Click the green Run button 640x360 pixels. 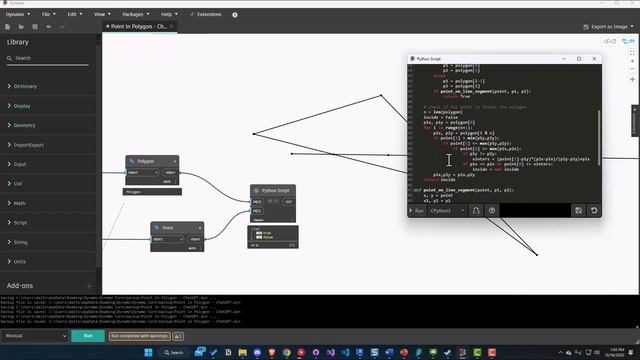[88, 336]
